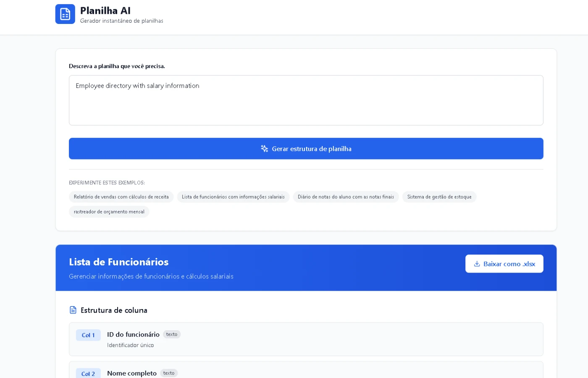Select the Nome completo column name
Screen dimensions: 588x378
(x=132, y=373)
